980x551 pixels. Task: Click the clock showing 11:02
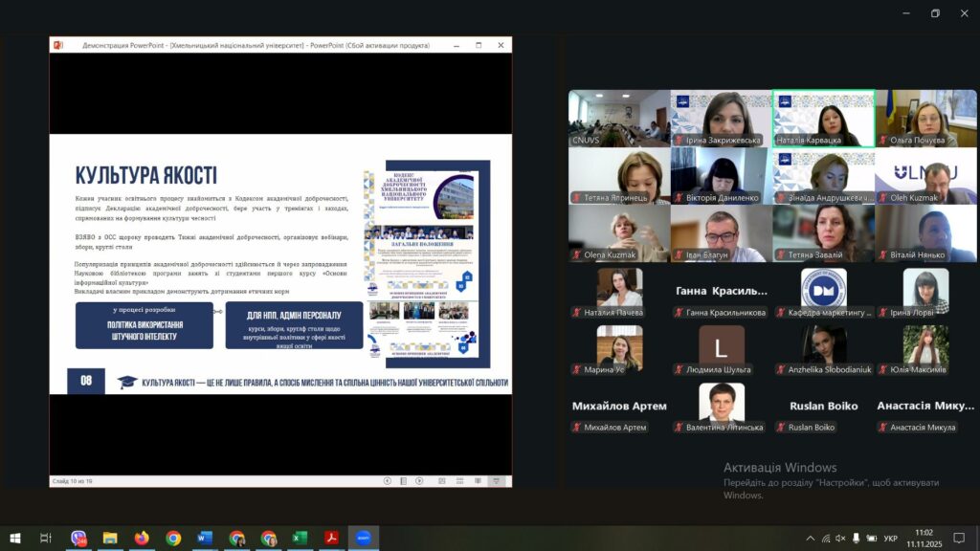tap(924, 538)
